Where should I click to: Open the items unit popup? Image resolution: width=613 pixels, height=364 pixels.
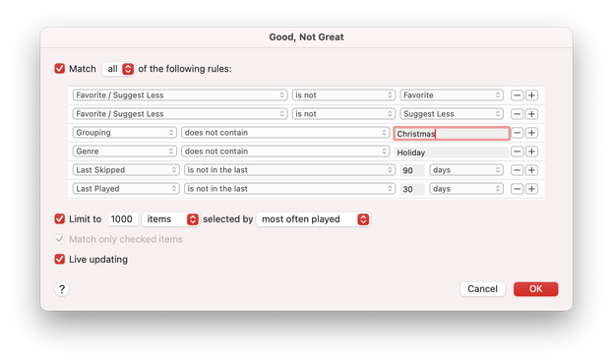pyautogui.click(x=170, y=219)
